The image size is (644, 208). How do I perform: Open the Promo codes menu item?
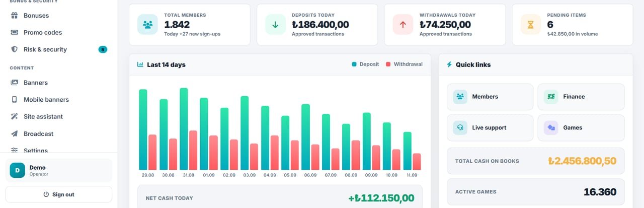click(x=58, y=32)
